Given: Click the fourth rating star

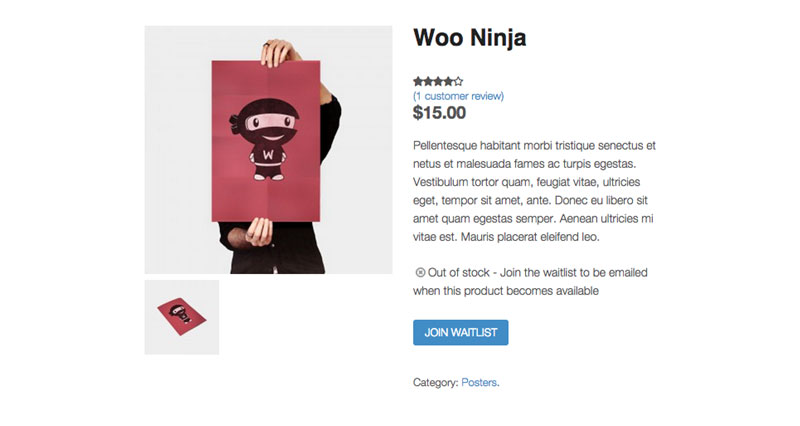Looking at the screenshot, I should pyautogui.click(x=448, y=81).
